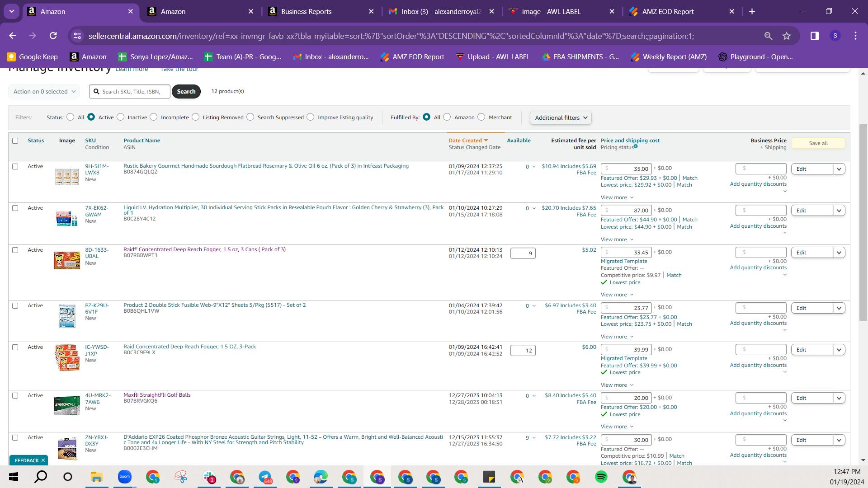The image size is (868, 488).
Task: Switch to the AMZ EOD Report tab
Action: [x=682, y=12]
